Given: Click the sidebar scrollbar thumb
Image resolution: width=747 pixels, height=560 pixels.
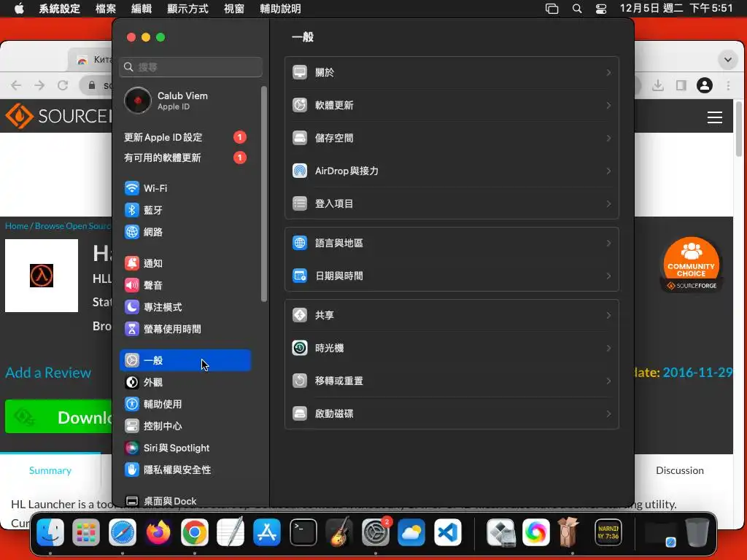Looking at the screenshot, I should pos(264,194).
